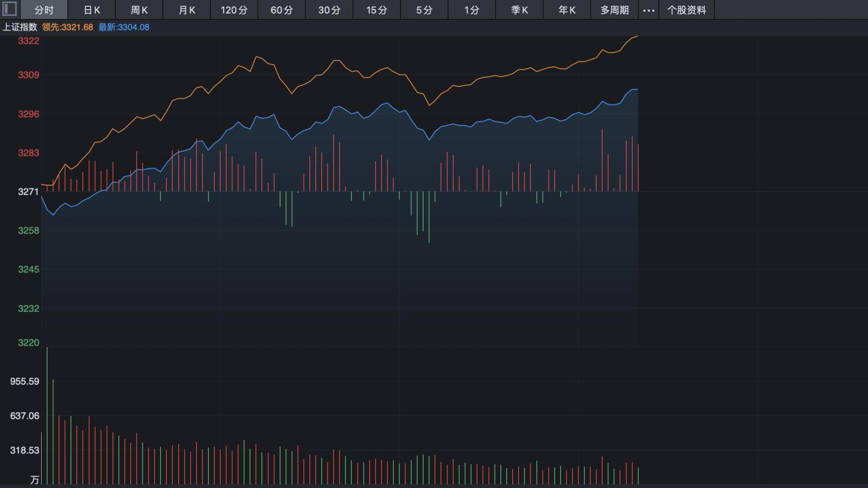Click the 3245 price axis label
Screen dimensions: 868x488
point(28,269)
